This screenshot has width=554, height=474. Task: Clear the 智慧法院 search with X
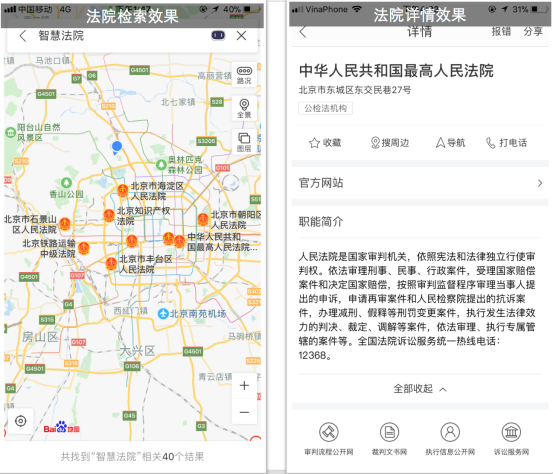[241, 36]
